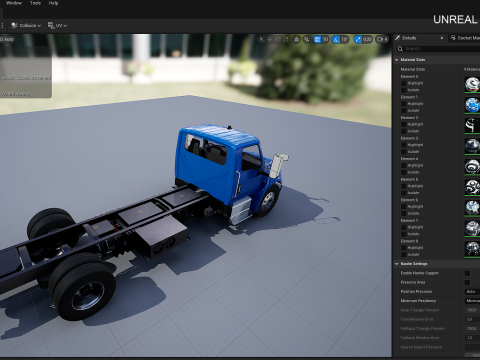Activate the Select mode arrow tool
The image size is (480, 360).
coord(262,39)
